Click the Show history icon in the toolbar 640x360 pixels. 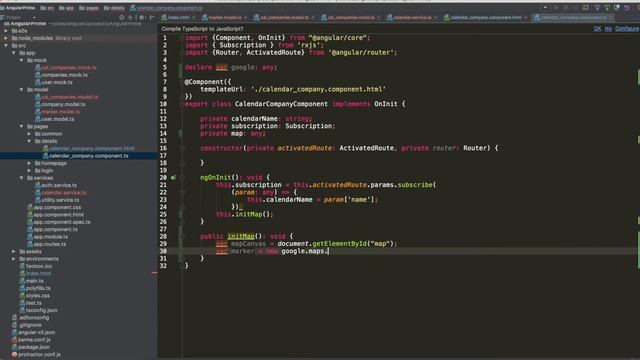(617, 7)
